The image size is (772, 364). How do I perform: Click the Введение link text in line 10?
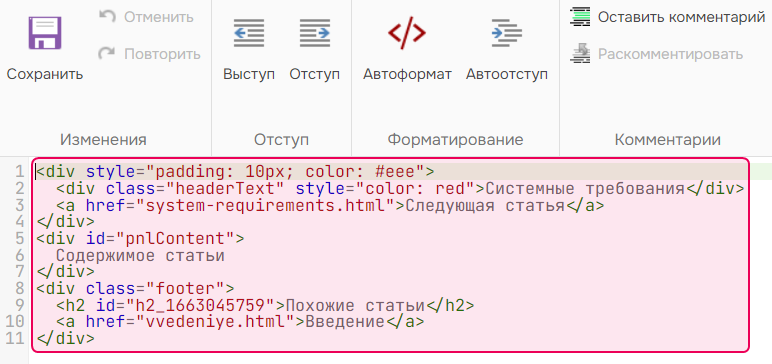pos(345,322)
